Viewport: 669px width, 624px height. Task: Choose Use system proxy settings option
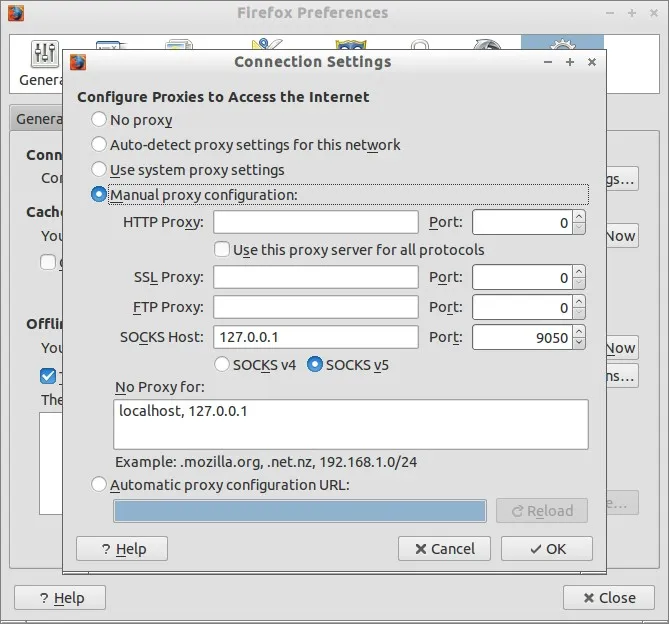(99, 169)
